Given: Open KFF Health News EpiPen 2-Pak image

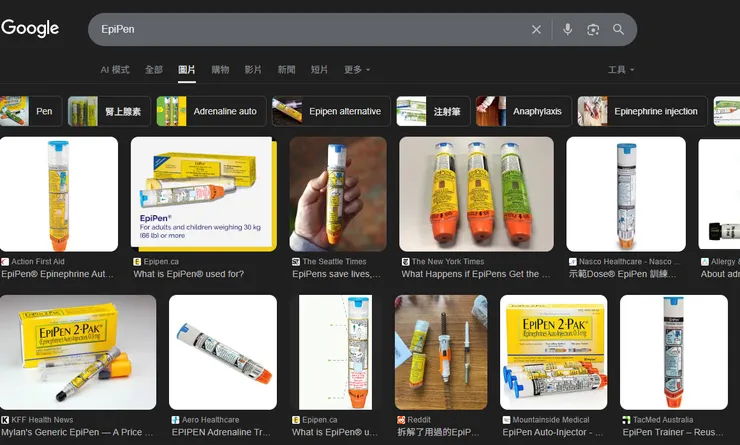Looking at the screenshot, I should coord(78,352).
